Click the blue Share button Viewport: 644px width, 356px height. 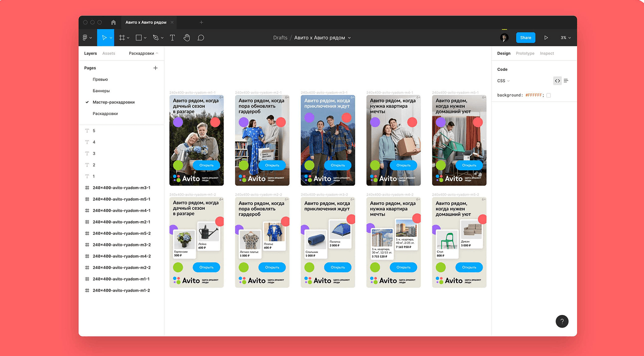(525, 38)
